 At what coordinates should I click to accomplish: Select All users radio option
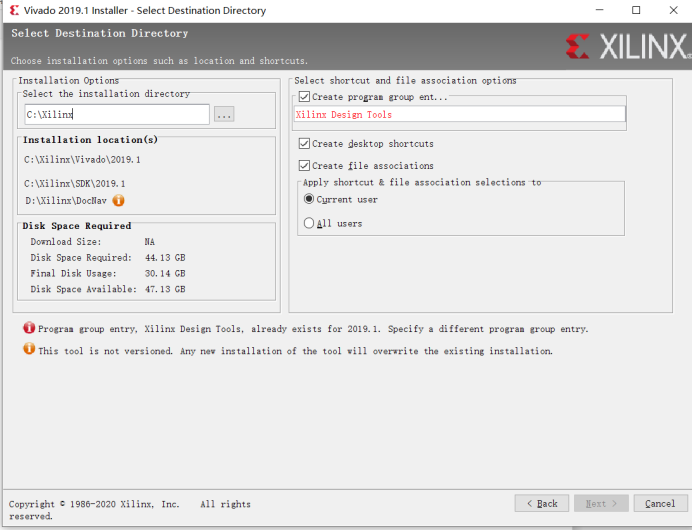pyautogui.click(x=309, y=223)
